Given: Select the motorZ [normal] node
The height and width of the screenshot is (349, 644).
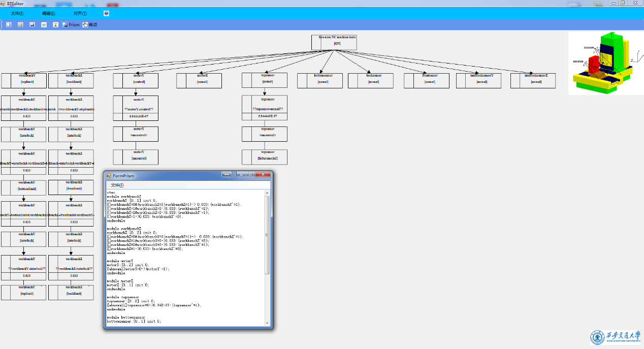Looking at the screenshot, I should [199, 81].
